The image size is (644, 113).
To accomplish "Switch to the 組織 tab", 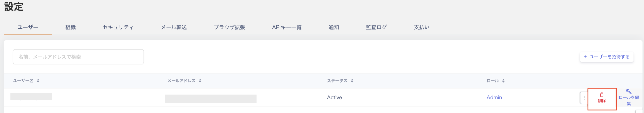I will point(71,27).
